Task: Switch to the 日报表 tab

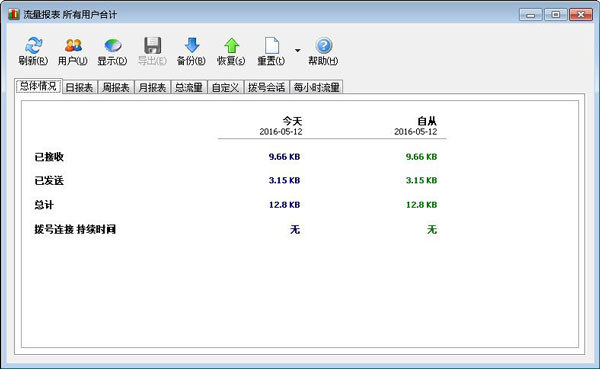Action: [79, 87]
